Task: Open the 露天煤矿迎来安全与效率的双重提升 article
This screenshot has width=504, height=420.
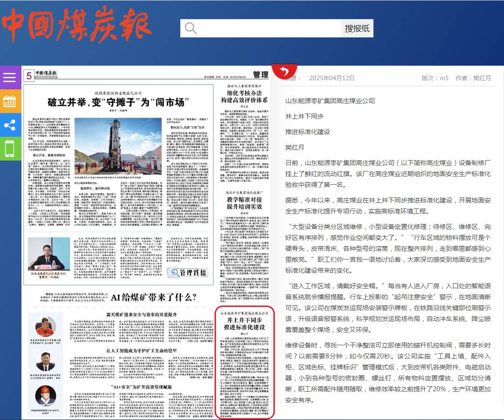Action: click(142, 314)
